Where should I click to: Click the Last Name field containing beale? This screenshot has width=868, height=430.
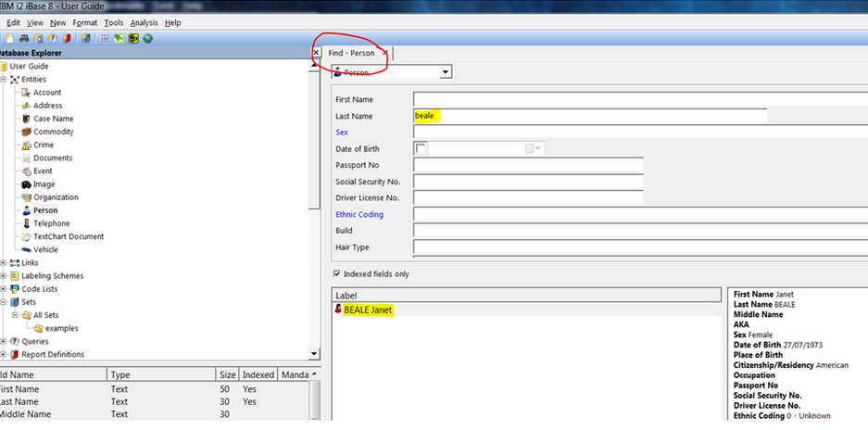pos(590,116)
